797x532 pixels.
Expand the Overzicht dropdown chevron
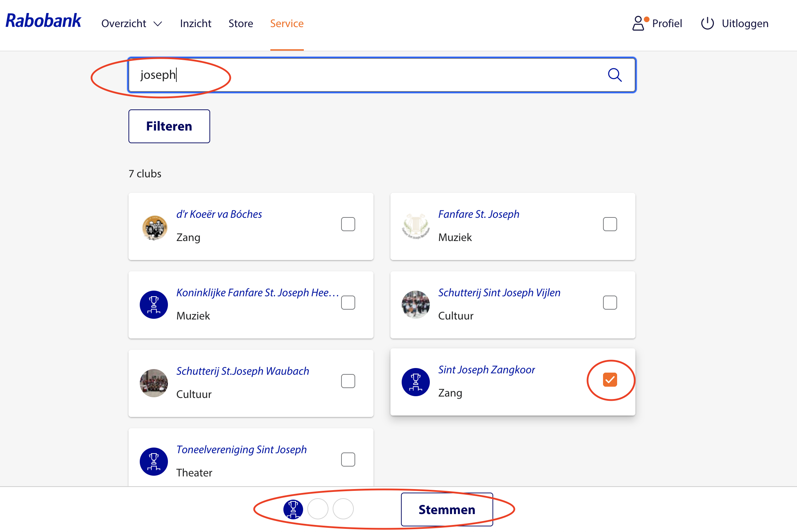158,24
